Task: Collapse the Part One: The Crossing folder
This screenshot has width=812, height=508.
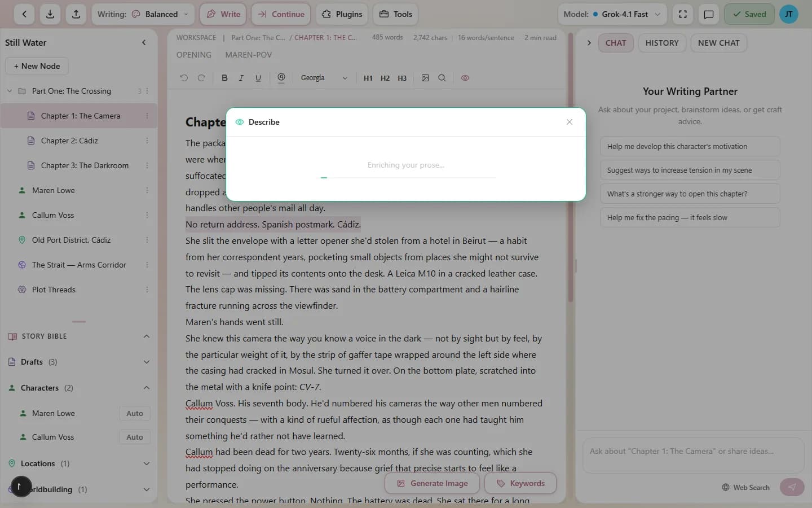Action: tap(9, 90)
